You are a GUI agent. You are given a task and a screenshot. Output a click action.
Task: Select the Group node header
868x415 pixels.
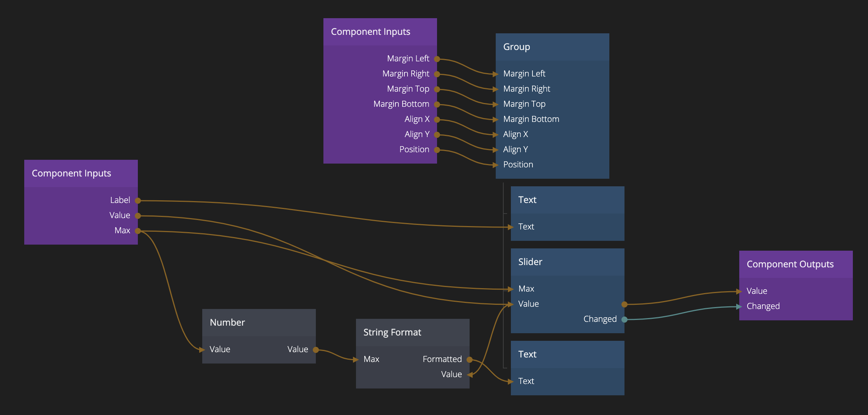tap(552, 47)
